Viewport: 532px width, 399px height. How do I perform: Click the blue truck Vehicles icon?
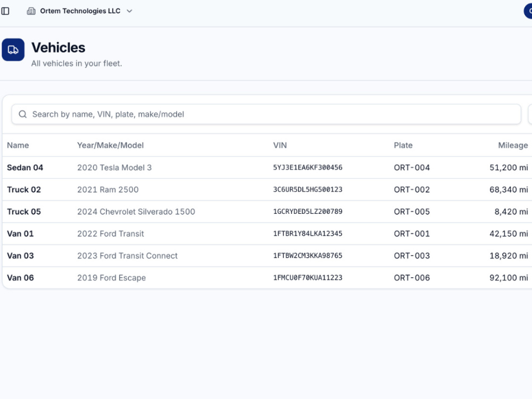click(13, 49)
